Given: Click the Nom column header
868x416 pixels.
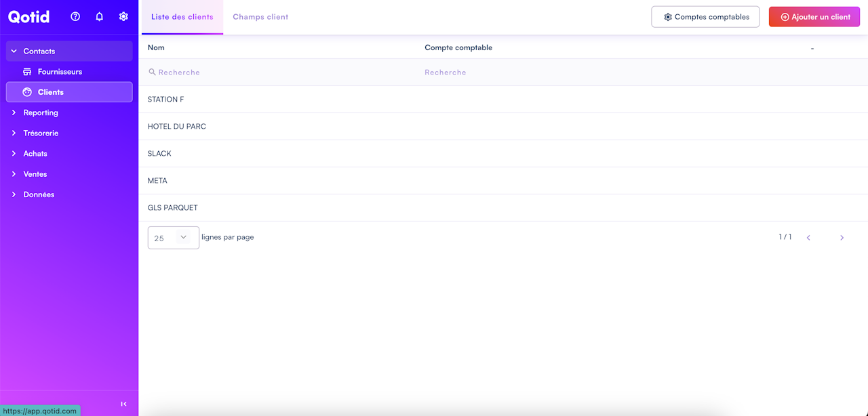Looking at the screenshot, I should pos(156,47).
